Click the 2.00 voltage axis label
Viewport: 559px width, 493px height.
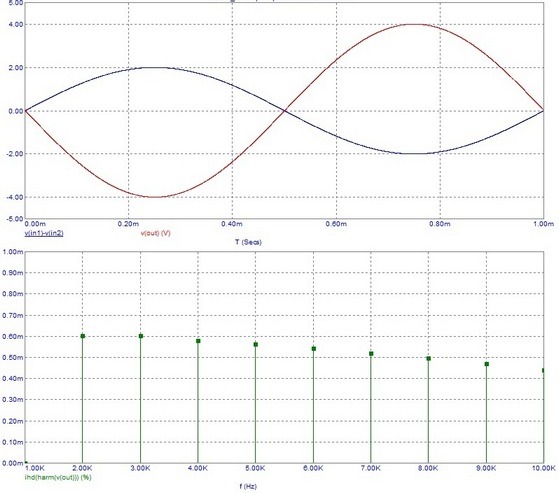[16, 68]
